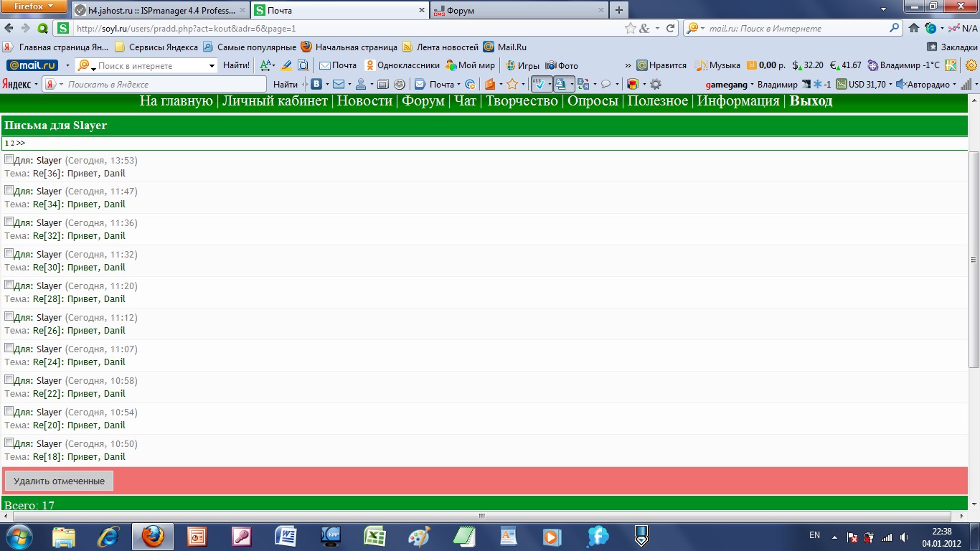The image size is (980, 551).
Task: Switch to the h4.jahost.ru ISPmanager tab
Action: (160, 11)
